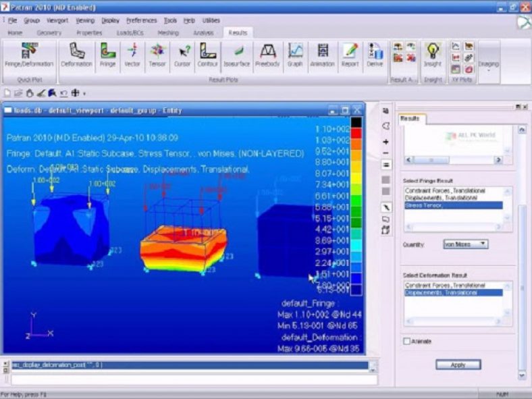Click the polygon pick icon in side toolbar
Screen dimensions: 532x399
click(385, 126)
